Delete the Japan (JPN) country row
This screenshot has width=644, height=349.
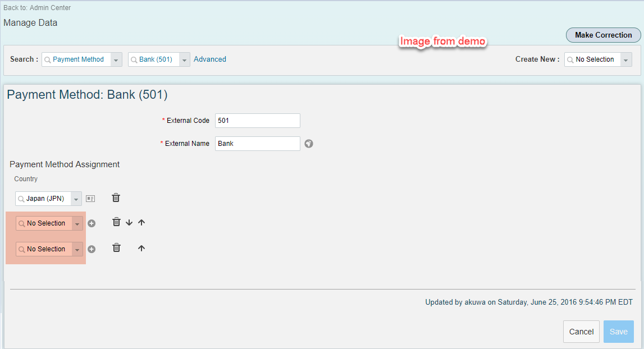pos(116,198)
